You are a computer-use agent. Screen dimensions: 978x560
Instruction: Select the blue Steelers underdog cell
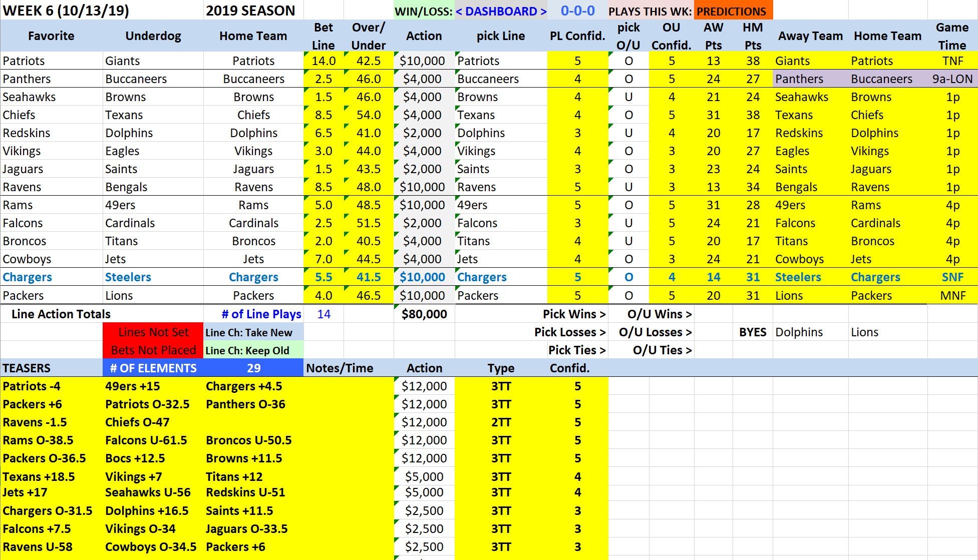153,277
